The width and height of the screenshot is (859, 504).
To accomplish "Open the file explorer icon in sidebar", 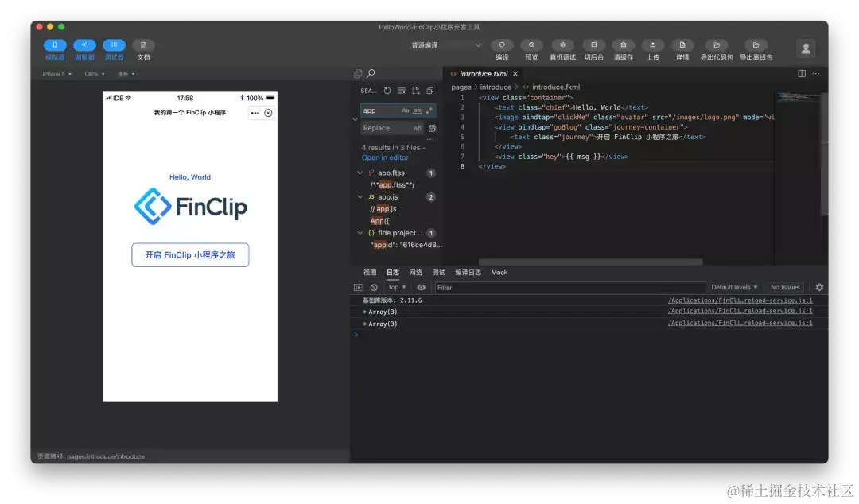I will [358, 73].
